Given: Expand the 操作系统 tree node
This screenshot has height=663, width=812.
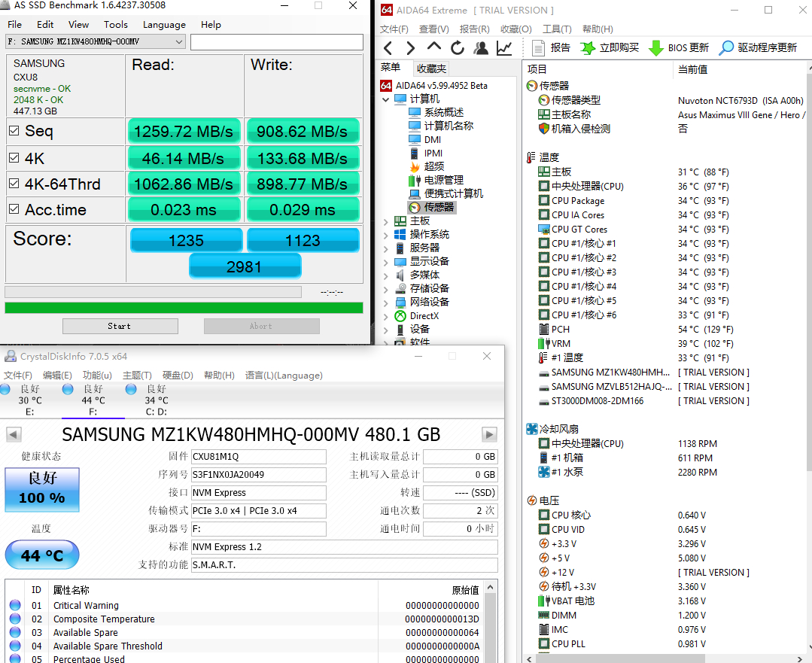Looking at the screenshot, I should 386,235.
